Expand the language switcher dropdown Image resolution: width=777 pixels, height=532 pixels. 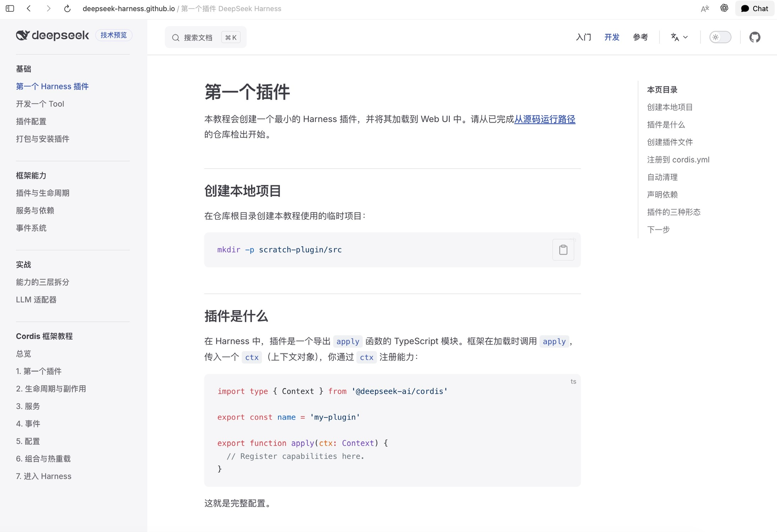[x=679, y=37]
